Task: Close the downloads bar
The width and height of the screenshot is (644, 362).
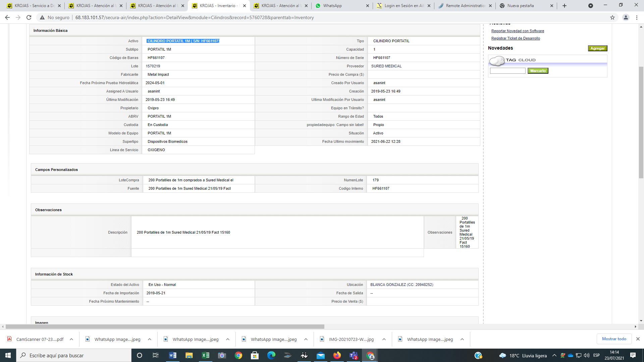Action: pyautogui.click(x=638, y=339)
